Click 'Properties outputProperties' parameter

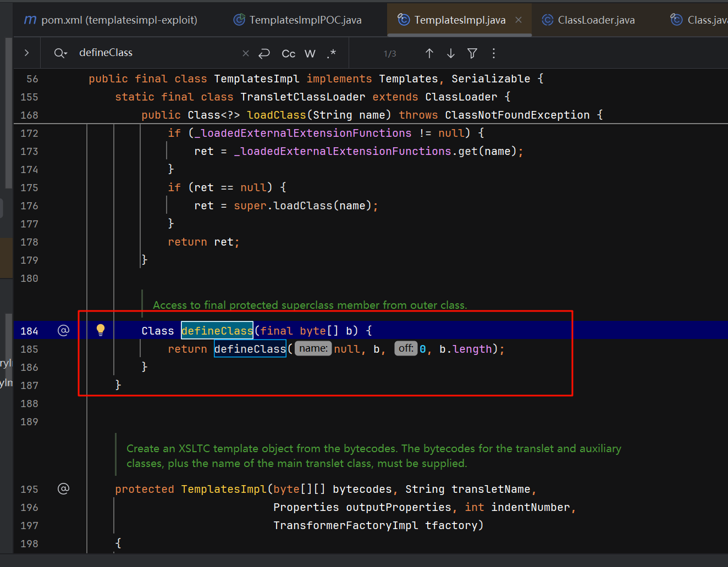pyautogui.click(x=362, y=507)
